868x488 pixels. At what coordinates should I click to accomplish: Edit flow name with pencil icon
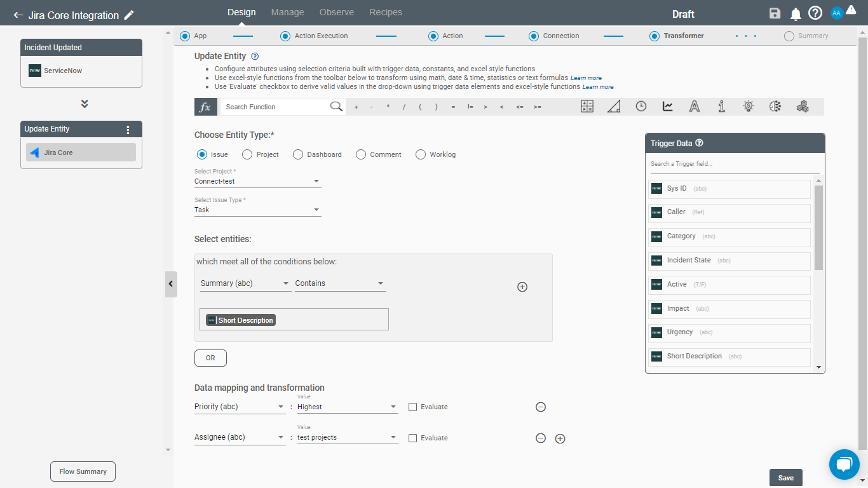(129, 15)
